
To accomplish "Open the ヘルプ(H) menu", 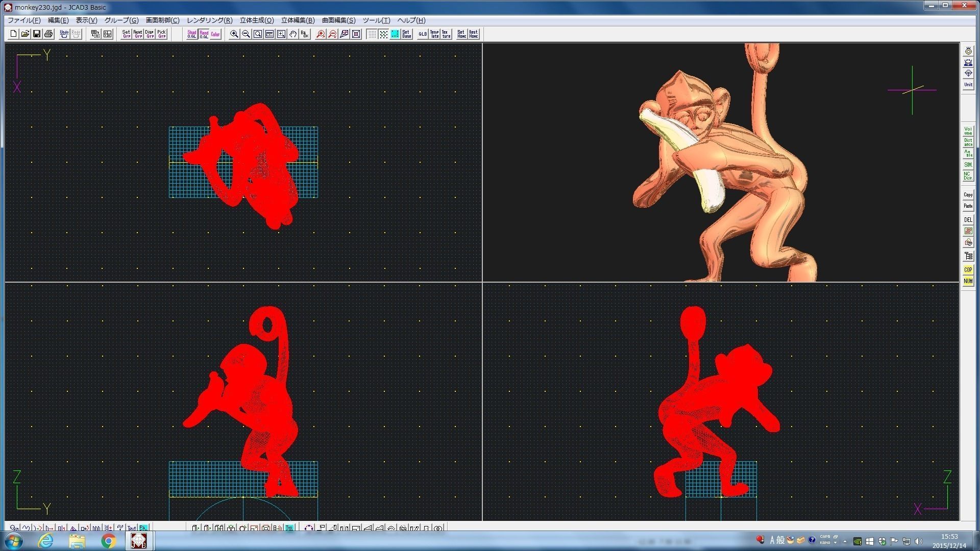I will (411, 20).
